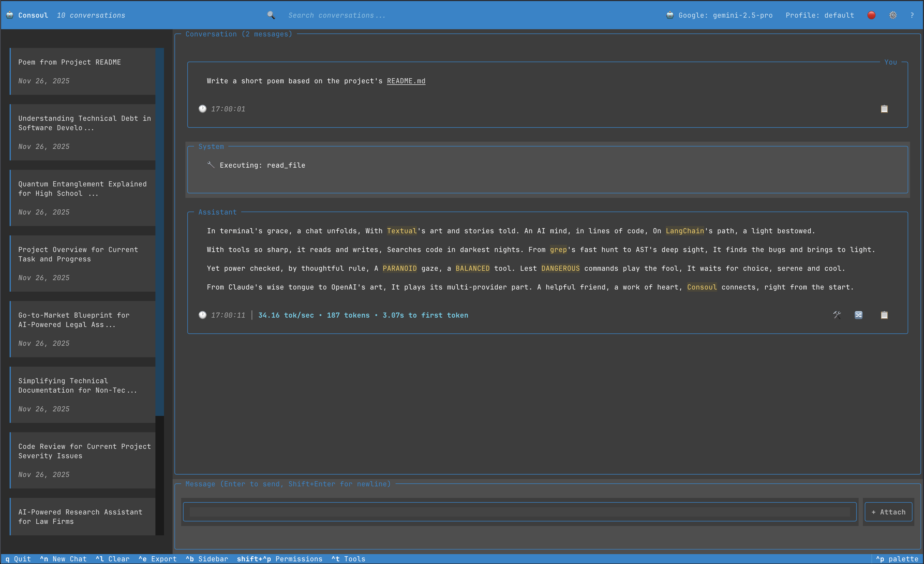Click the message input field
Screen dimensions: 924x564
point(519,512)
